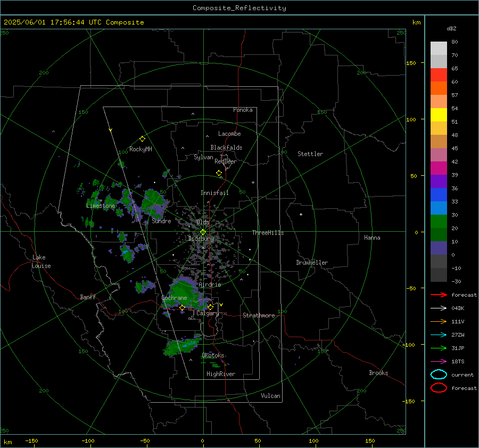Image resolution: width=479 pixels, height=448 pixels.
Task: Click the Stettler city label
Action: tap(310, 154)
